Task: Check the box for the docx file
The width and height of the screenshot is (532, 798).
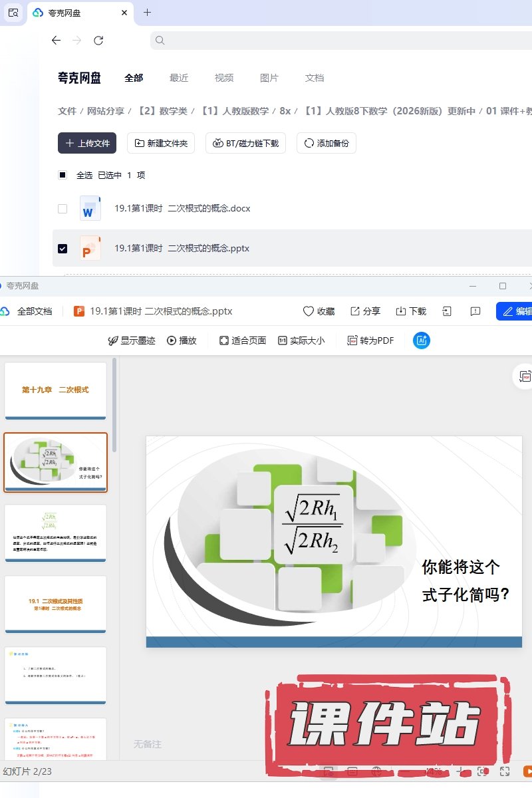Action: click(63, 209)
